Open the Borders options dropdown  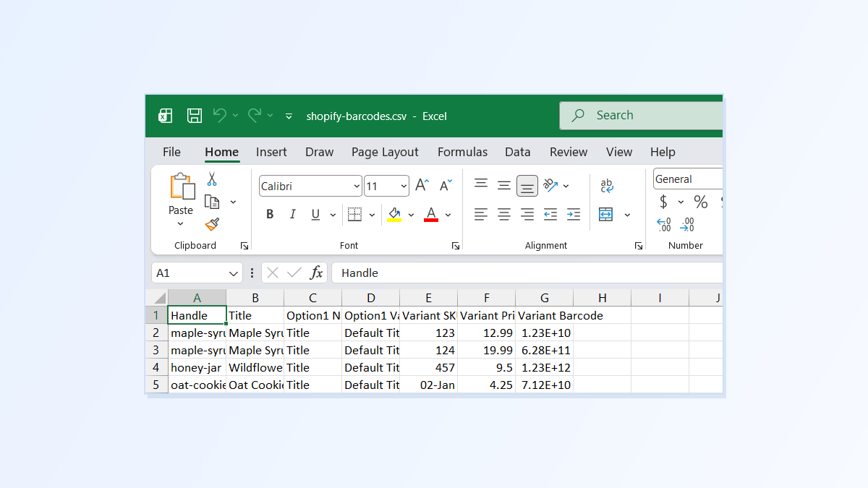372,215
